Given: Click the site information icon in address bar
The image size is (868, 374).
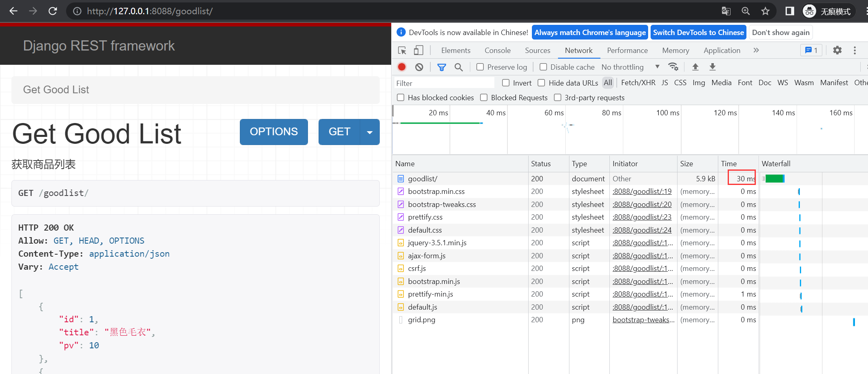Looking at the screenshot, I should coord(77,11).
